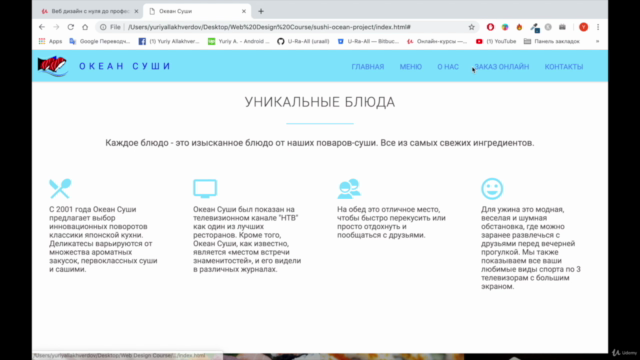This screenshot has width=640, height=360.
Task: Reload the page with the refresh icon
Action: point(71,27)
